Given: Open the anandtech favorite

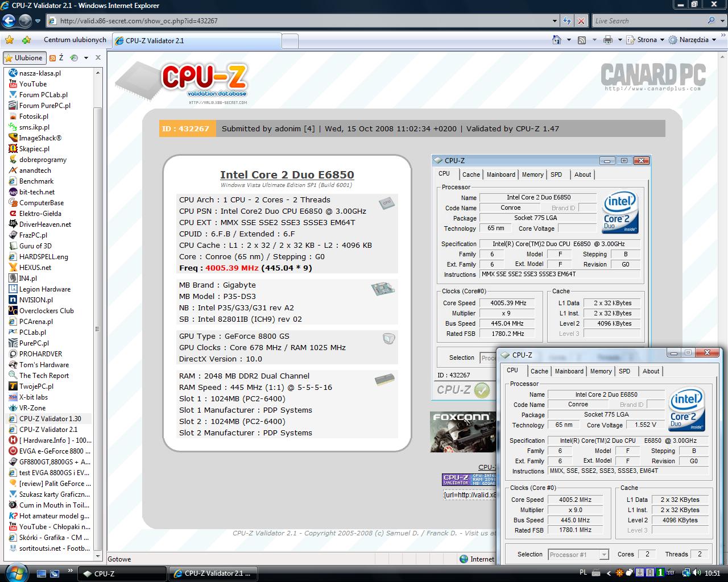Looking at the screenshot, I should [x=35, y=170].
